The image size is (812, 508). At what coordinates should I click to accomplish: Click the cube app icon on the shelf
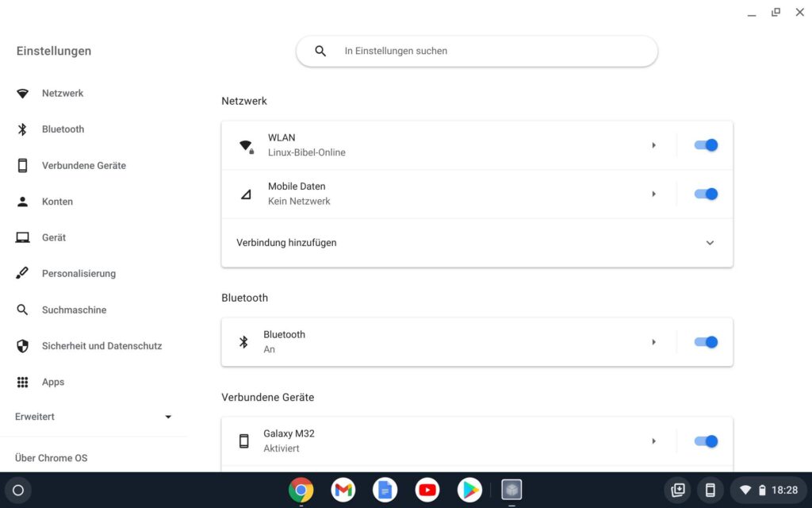(x=511, y=490)
